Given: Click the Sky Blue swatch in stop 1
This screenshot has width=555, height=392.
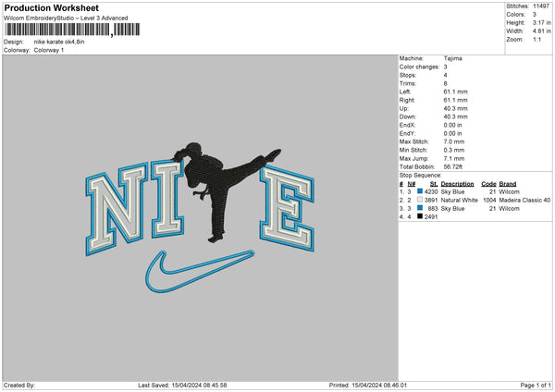Looking at the screenshot, I should tap(420, 191).
